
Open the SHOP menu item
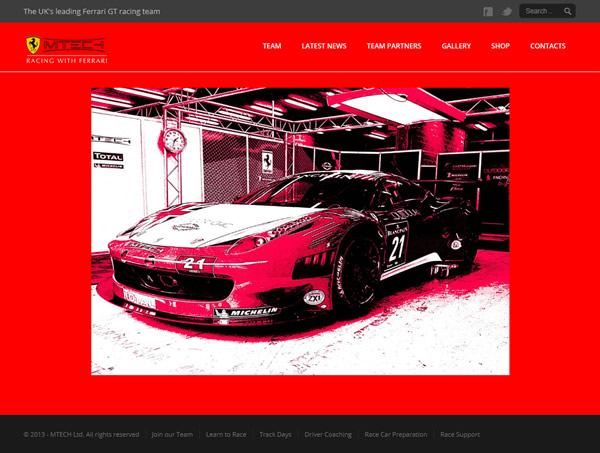coord(500,46)
